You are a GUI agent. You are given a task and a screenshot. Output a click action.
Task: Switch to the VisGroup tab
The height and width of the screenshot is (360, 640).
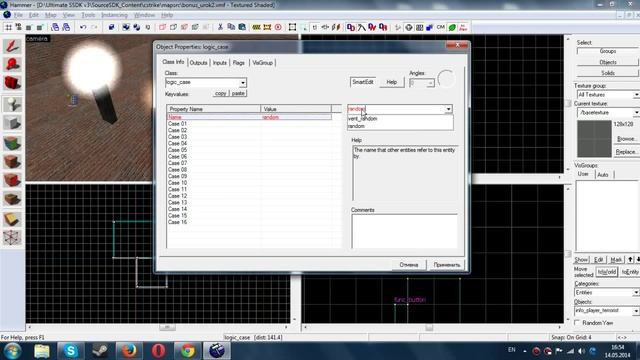tap(262, 63)
